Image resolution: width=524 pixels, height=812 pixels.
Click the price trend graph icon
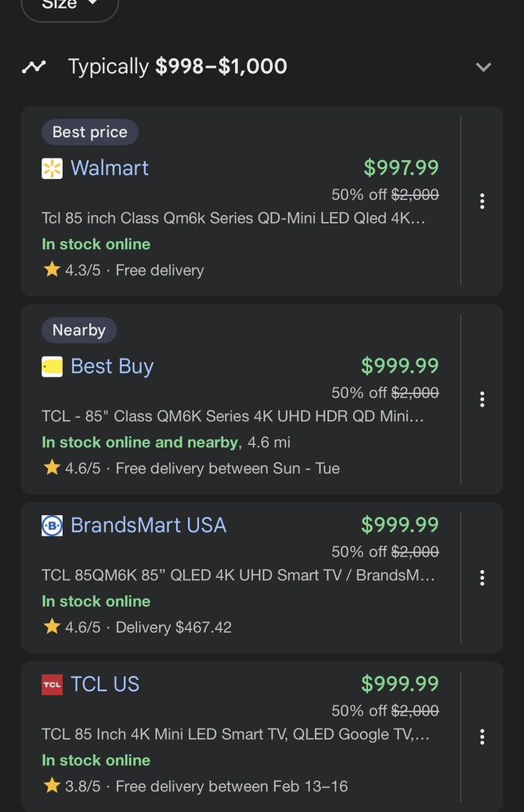[x=33, y=67]
